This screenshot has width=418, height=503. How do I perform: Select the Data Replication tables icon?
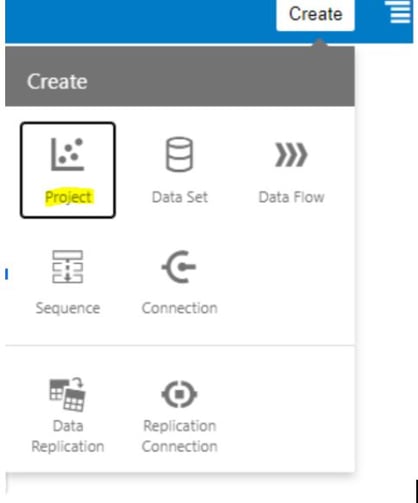point(68,395)
